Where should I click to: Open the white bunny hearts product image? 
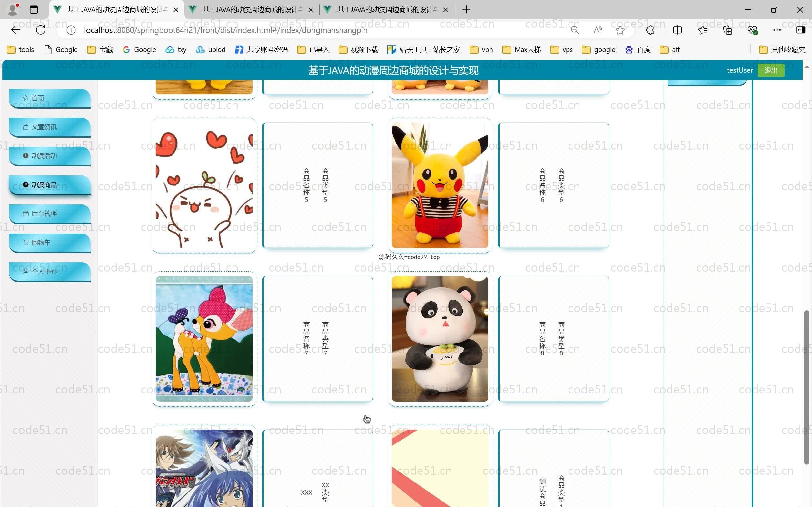[204, 185]
